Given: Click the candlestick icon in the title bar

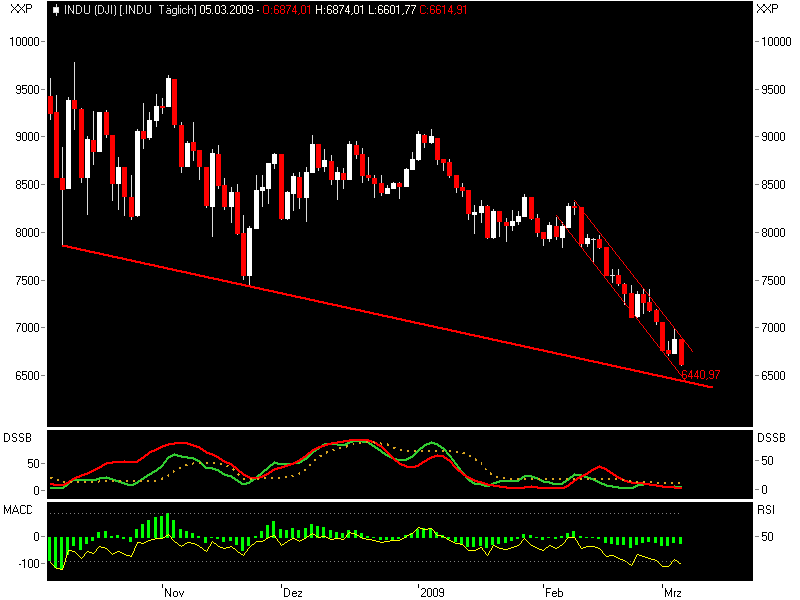Looking at the screenshot, I should 58,11.
